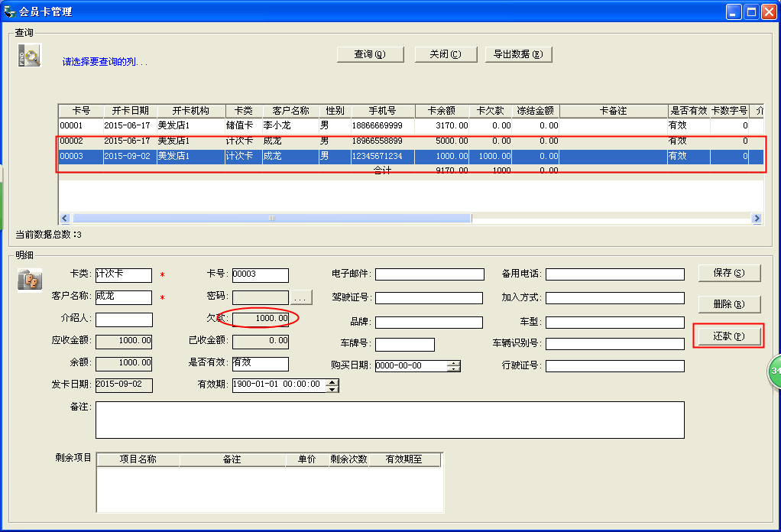Click the 电子邮件 input field
The height and width of the screenshot is (532, 781).
point(429,274)
